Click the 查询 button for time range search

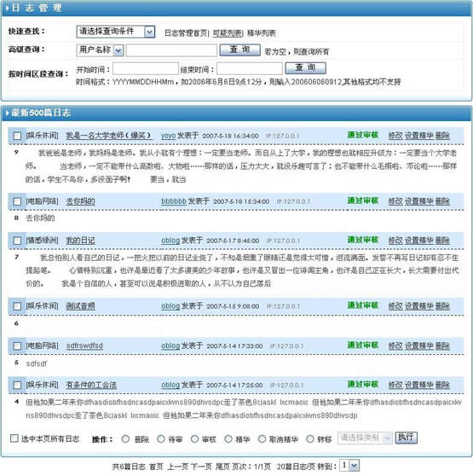306,68
